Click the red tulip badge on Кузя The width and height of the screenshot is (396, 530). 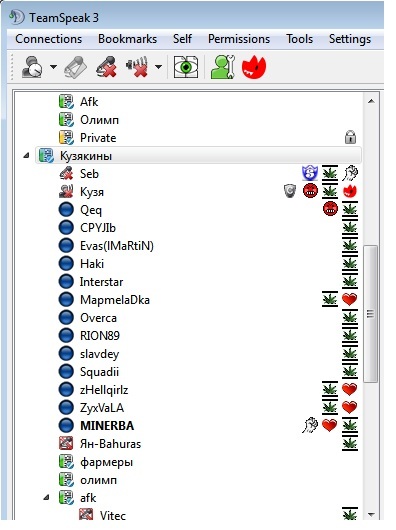click(x=350, y=191)
